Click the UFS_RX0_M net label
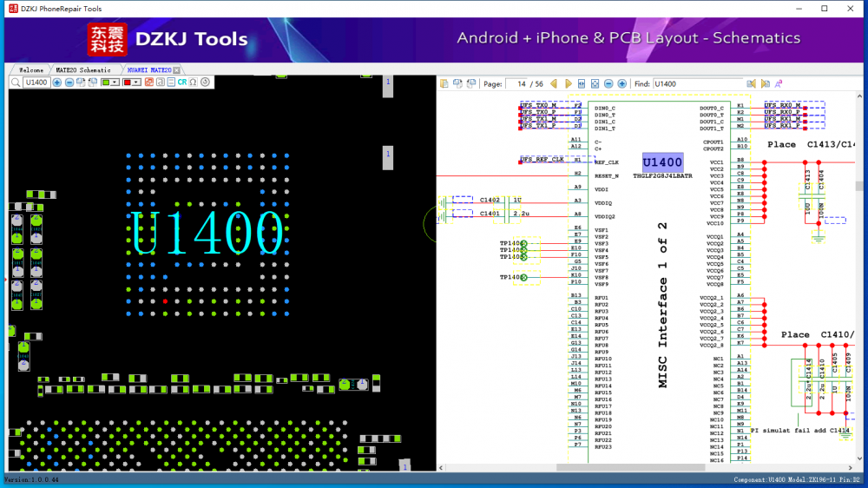868x488 pixels. [x=782, y=105]
